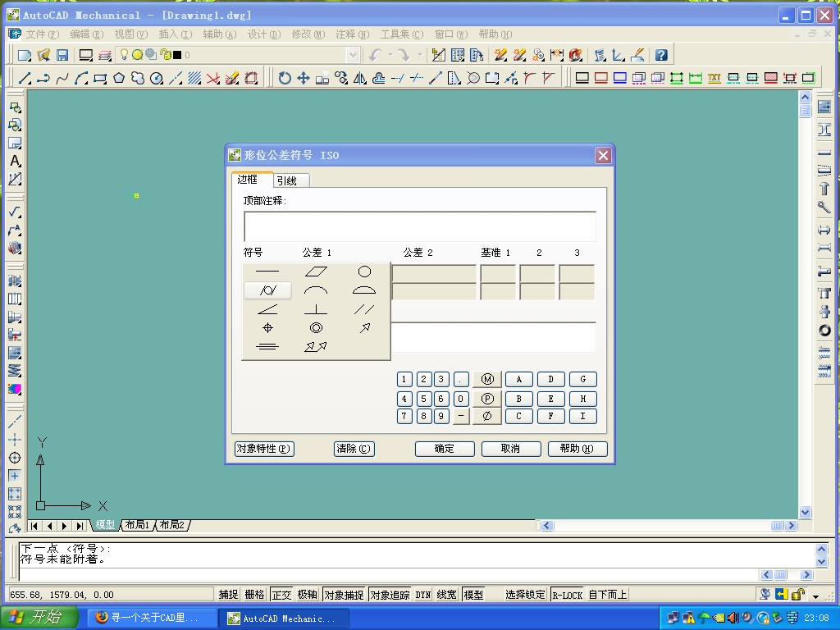Select the Hatch tool
The image size is (840, 630).
click(194, 78)
